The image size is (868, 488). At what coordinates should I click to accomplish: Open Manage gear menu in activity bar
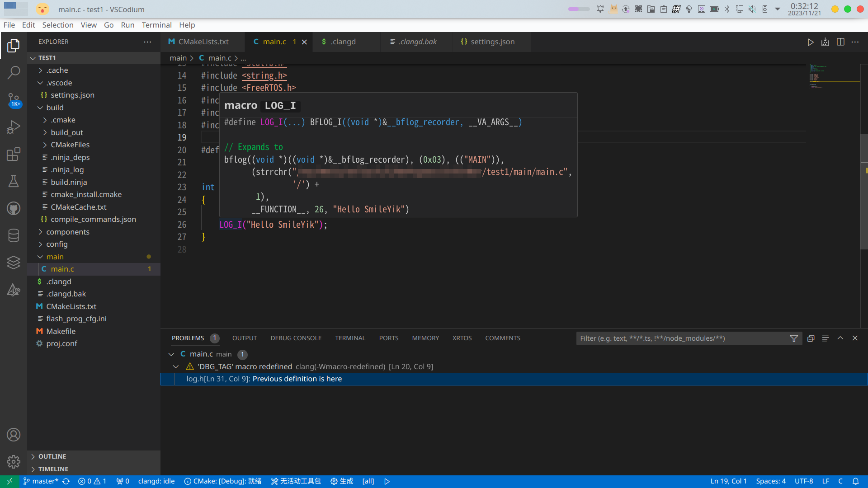click(14, 462)
